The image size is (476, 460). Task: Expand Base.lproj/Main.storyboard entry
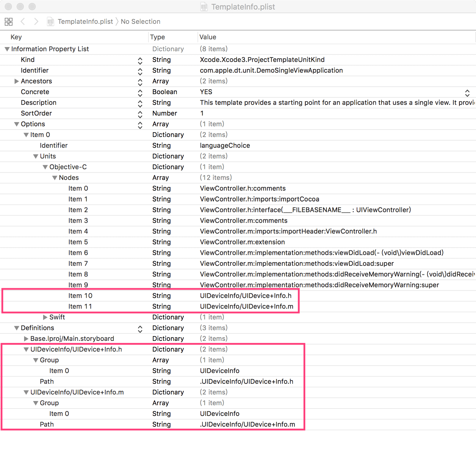coord(26,339)
